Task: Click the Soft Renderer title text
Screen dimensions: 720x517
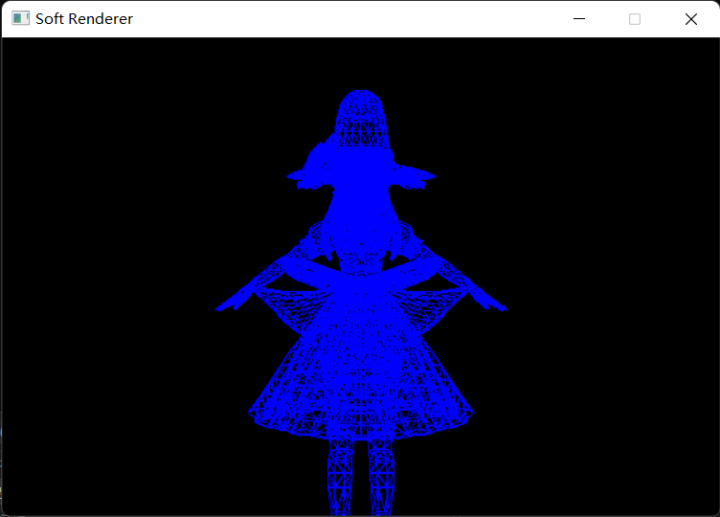Action: pyautogui.click(x=84, y=19)
